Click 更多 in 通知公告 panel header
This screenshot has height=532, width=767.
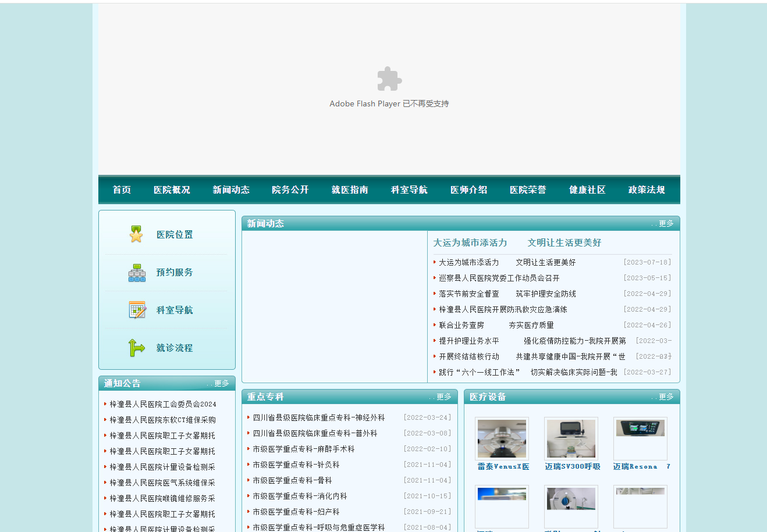pyautogui.click(x=221, y=384)
